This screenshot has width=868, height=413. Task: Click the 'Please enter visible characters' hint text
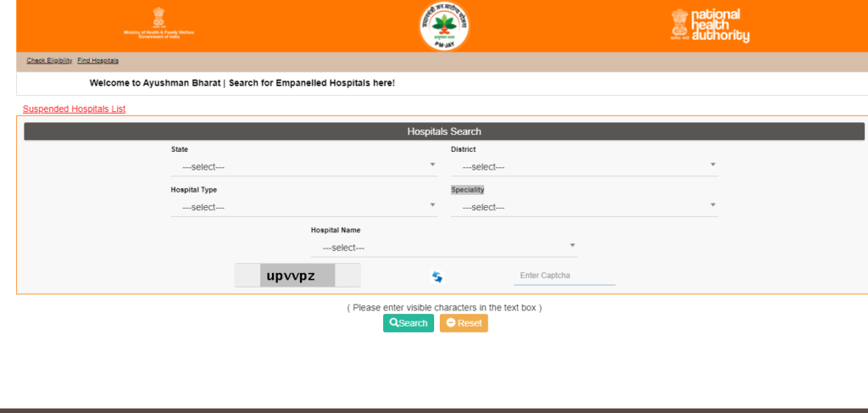[444, 307]
